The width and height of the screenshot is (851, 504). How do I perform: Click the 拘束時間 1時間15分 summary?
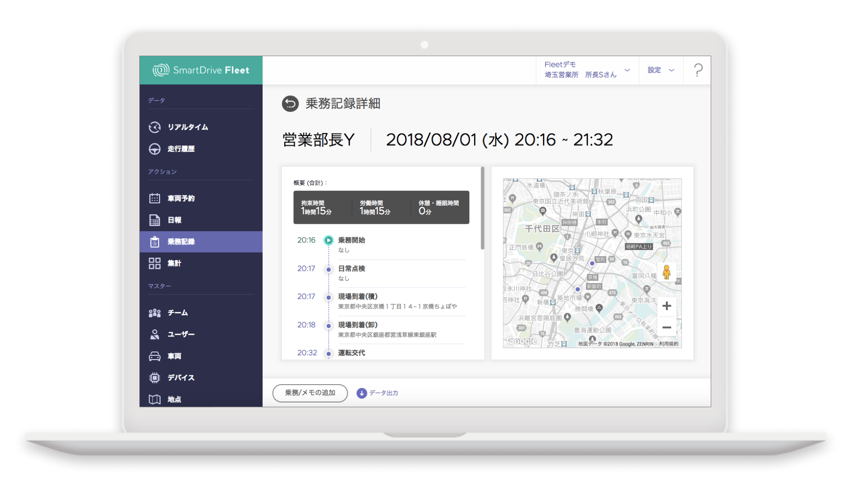(316, 208)
